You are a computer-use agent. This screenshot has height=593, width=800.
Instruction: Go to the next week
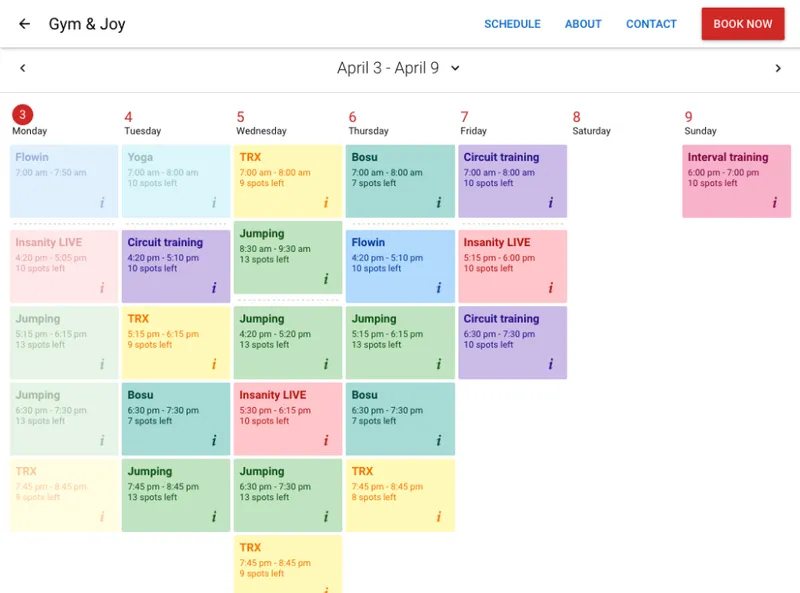778,68
